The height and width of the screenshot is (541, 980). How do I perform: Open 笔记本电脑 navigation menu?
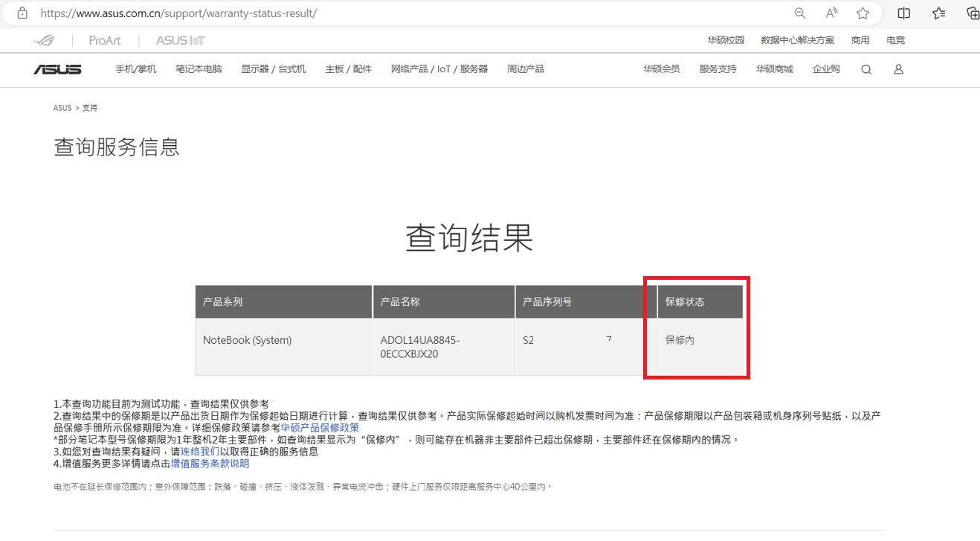[x=199, y=69]
